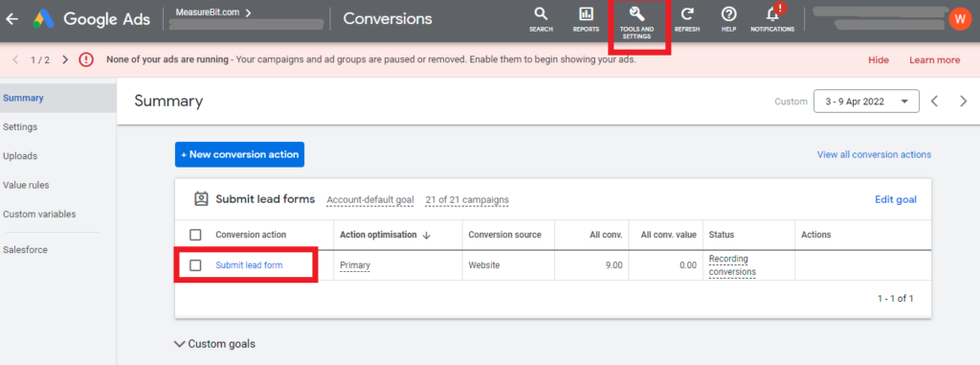Open Tools and Settings wrench icon
The image size is (980, 365).
tap(636, 14)
